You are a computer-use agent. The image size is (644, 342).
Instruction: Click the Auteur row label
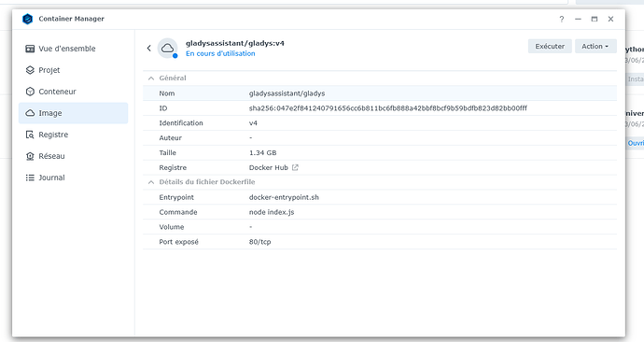click(171, 137)
